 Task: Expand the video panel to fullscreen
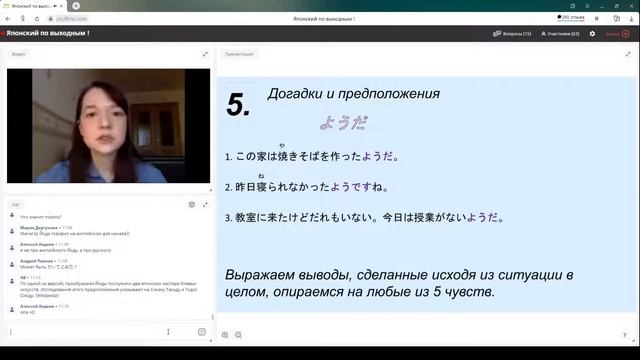click(205, 54)
